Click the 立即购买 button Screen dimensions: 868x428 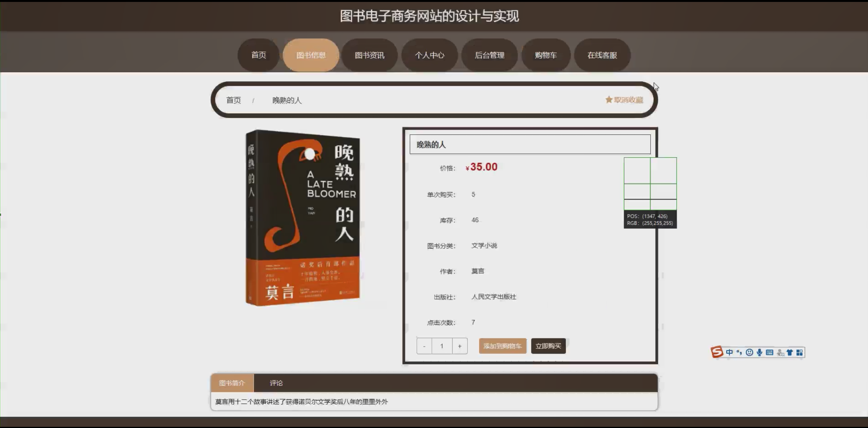pos(548,346)
